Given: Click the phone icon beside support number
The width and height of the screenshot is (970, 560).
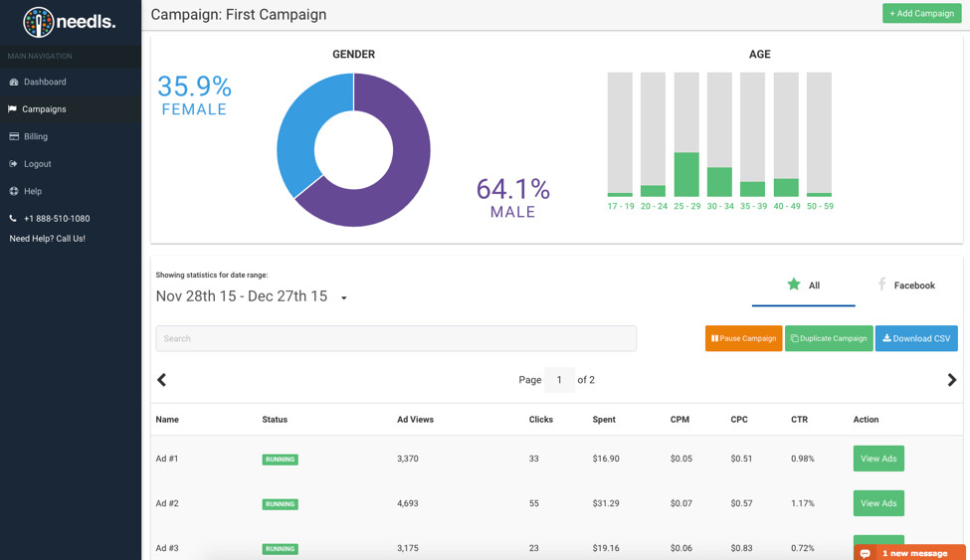Looking at the screenshot, I should click(13, 219).
